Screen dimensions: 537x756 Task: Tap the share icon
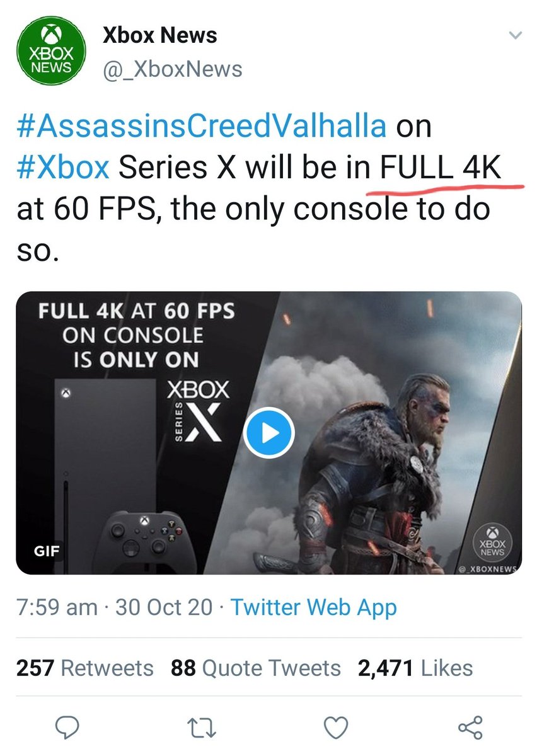[470, 728]
